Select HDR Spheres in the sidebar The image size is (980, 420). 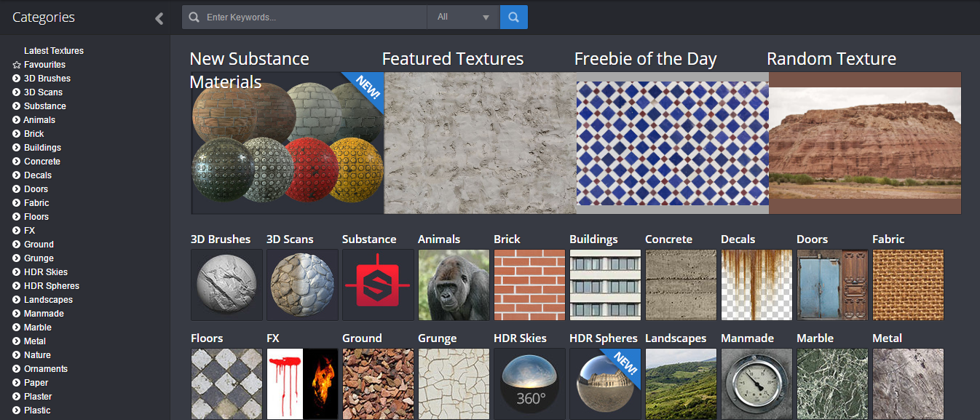pos(52,286)
